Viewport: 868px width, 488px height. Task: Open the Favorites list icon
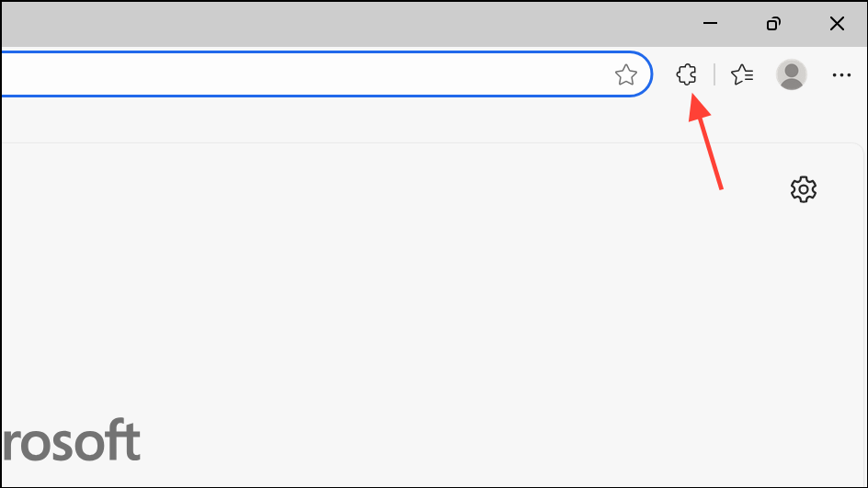(742, 74)
